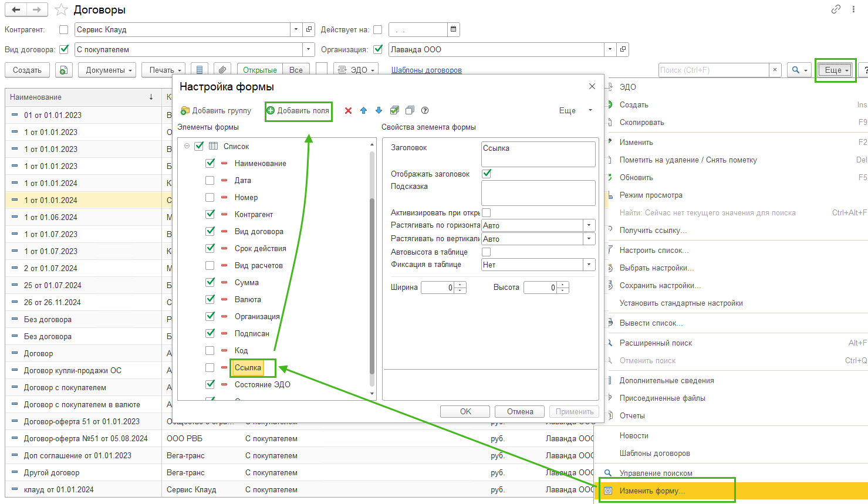Open attached files with the paperclip icon

(x=222, y=70)
